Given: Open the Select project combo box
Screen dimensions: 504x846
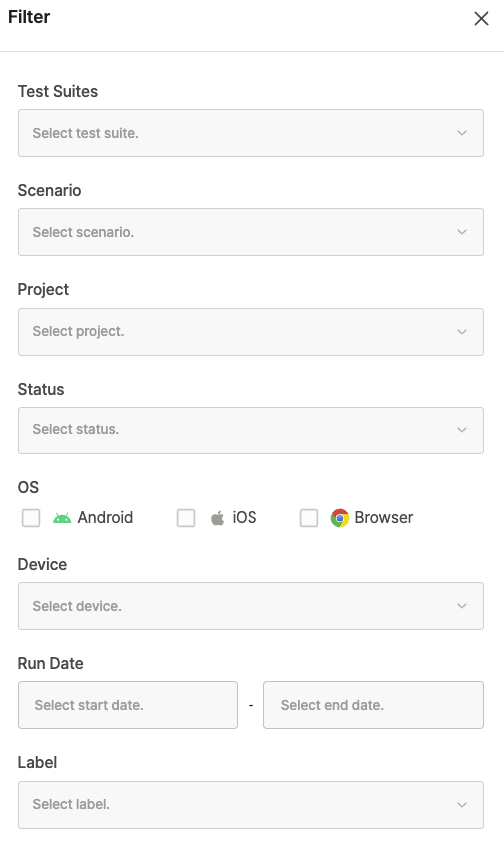Looking at the screenshot, I should (251, 332).
